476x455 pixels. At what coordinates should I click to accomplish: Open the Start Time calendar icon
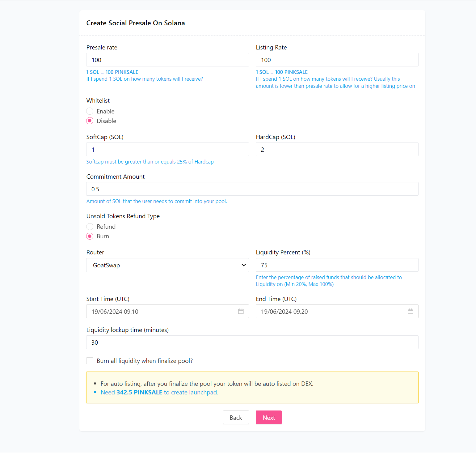point(241,311)
